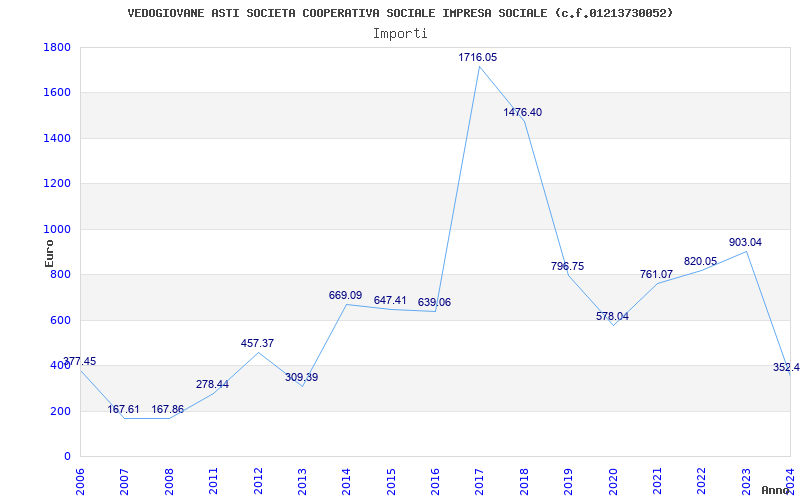Image resolution: width=800 pixels, height=500 pixels.
Task: Select the 309.39 data label
Action: coord(302,378)
